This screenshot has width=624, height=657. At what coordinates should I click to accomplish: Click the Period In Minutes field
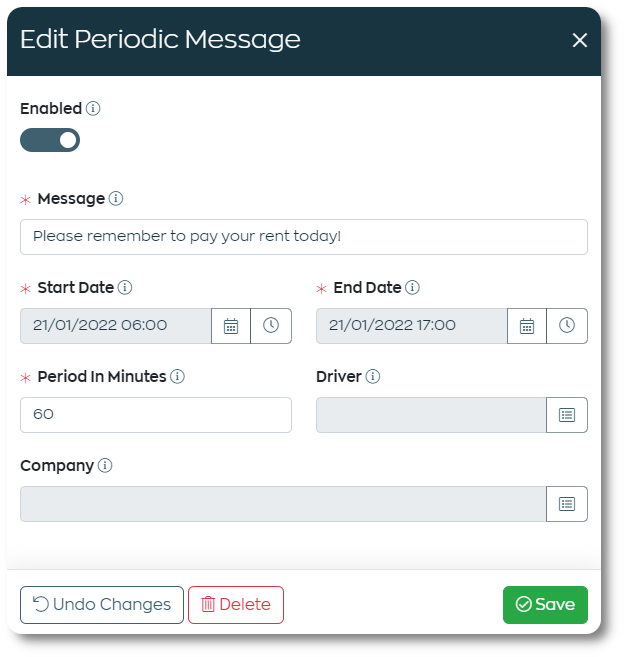[x=156, y=415]
